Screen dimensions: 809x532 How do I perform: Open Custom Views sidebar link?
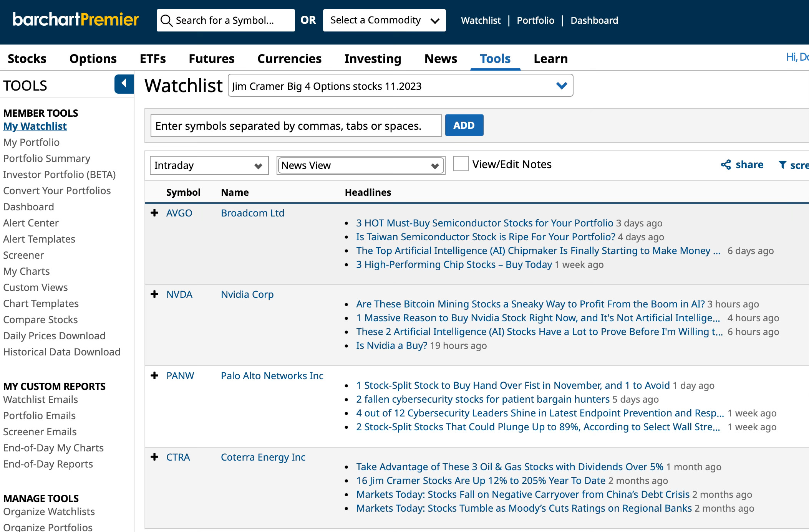(35, 287)
